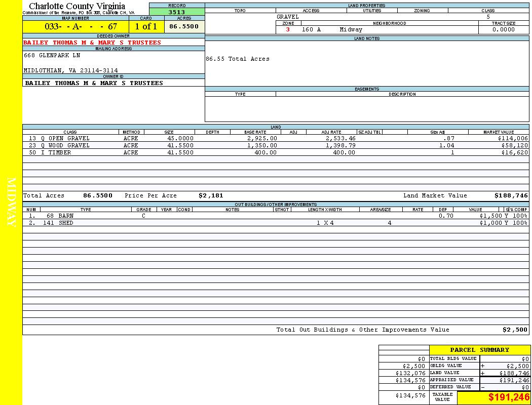Select the acres value 86.5500 in the header
Viewport: 532px width, 405px height.
pos(184,26)
